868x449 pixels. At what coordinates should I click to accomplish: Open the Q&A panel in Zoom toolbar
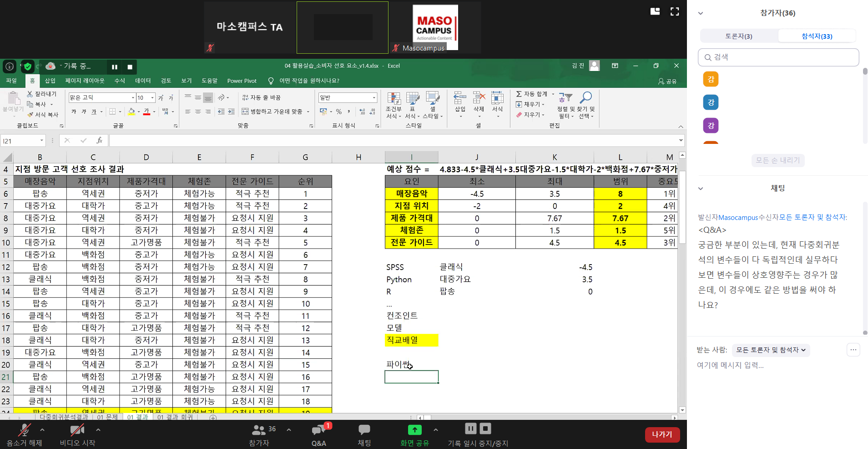click(319, 430)
